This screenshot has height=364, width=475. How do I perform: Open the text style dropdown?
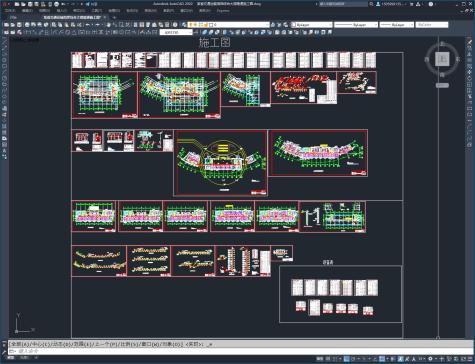tap(176, 32)
